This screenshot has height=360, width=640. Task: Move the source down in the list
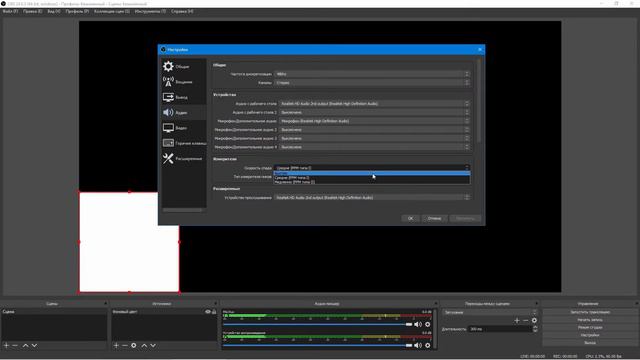tap(153, 345)
